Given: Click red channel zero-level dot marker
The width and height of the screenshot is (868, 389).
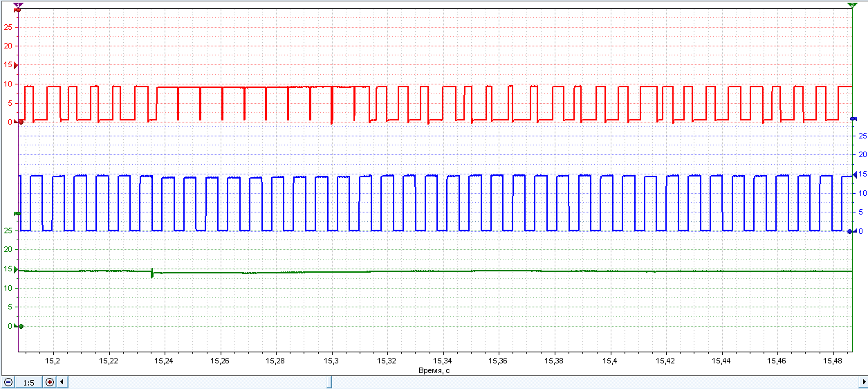Looking at the screenshot, I should tap(21, 123).
